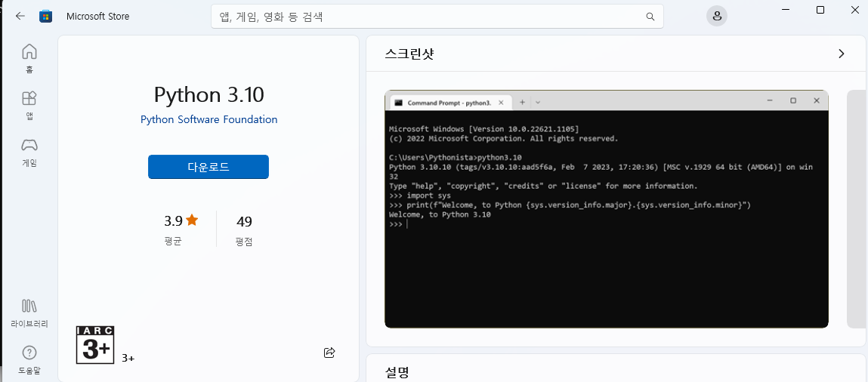The width and height of the screenshot is (868, 382).
Task: Click the 다운로드 download button
Action: [x=209, y=167]
